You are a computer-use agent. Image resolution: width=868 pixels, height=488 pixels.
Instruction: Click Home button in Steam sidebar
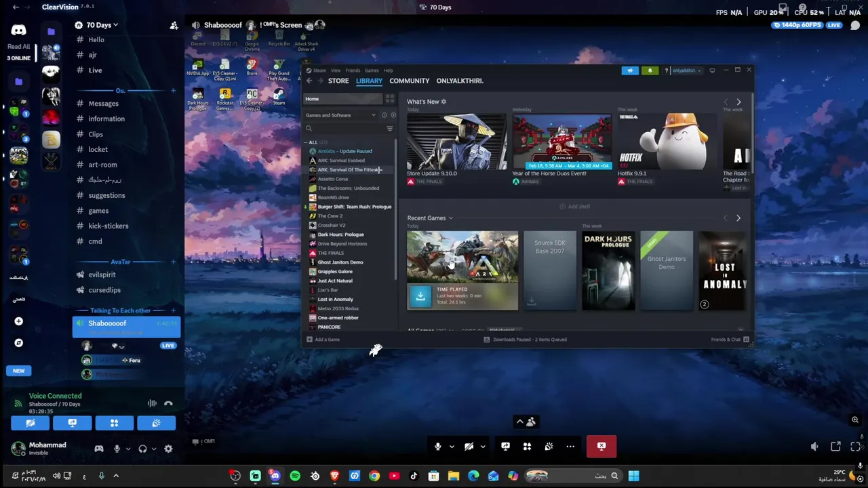[342, 99]
